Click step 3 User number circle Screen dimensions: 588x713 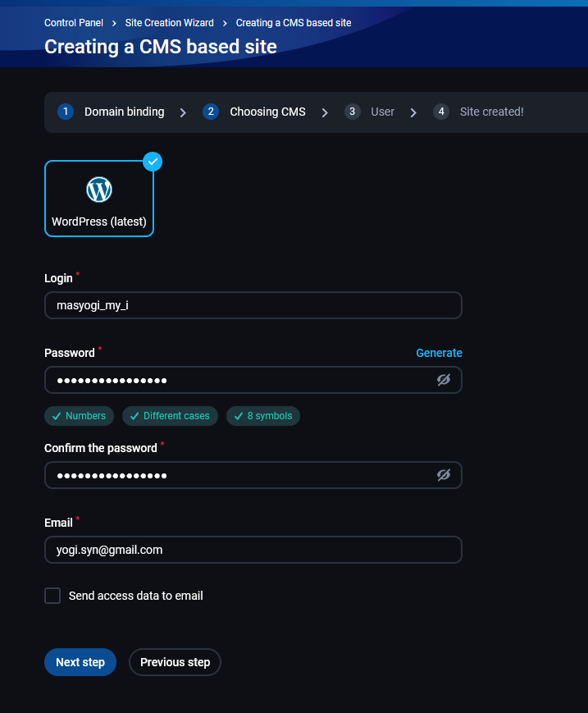pyautogui.click(x=353, y=112)
